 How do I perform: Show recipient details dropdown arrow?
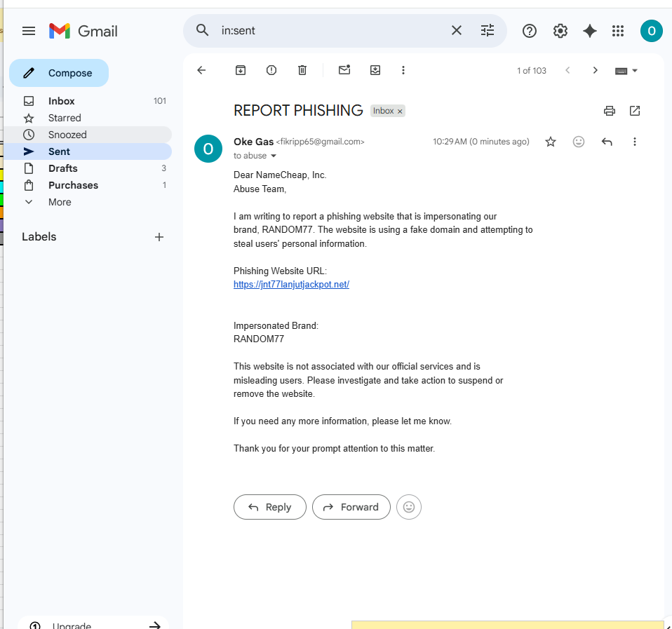point(274,156)
